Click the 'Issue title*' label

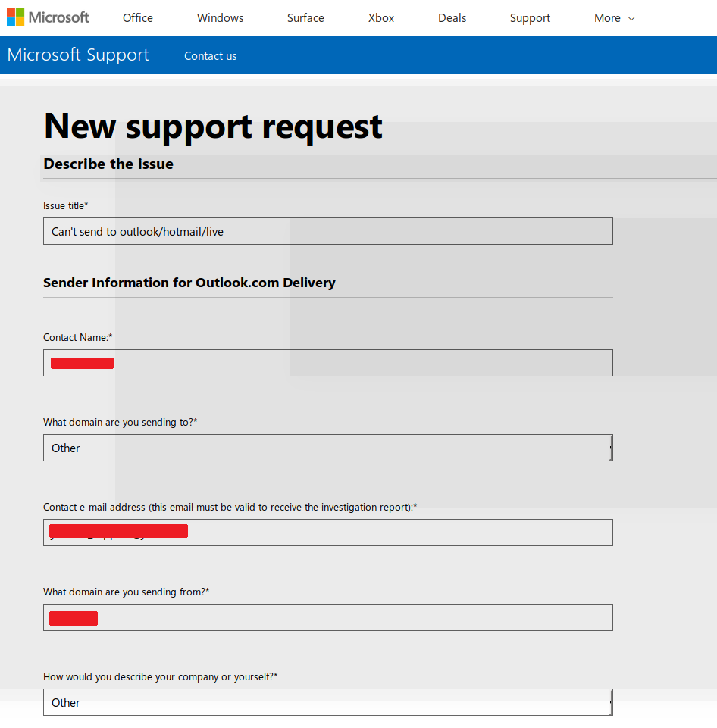[65, 206]
